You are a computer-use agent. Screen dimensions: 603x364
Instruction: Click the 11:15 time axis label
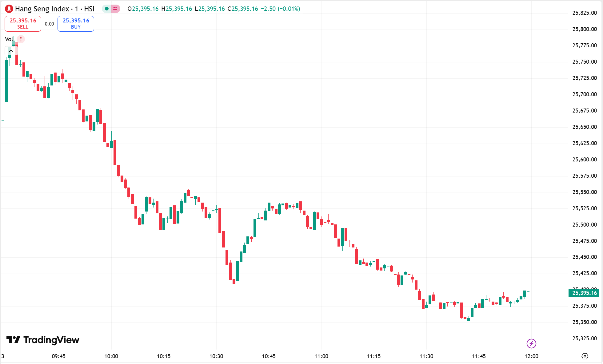point(374,356)
